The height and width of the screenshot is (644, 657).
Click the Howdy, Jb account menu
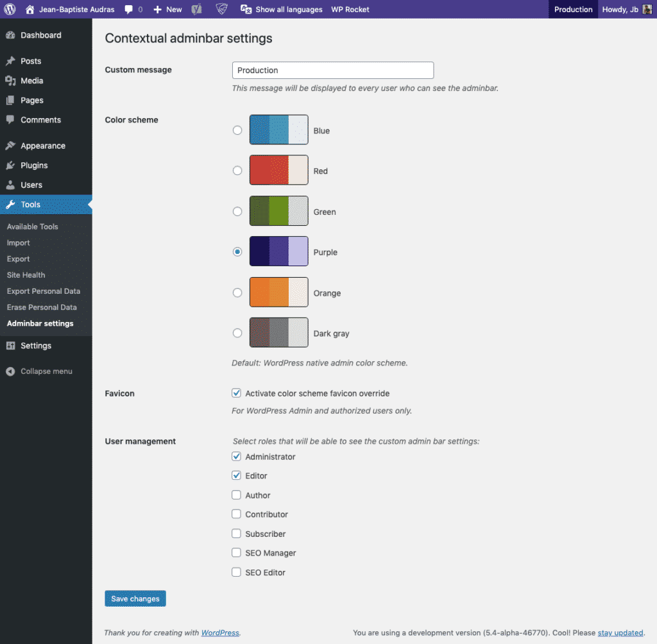pos(627,9)
